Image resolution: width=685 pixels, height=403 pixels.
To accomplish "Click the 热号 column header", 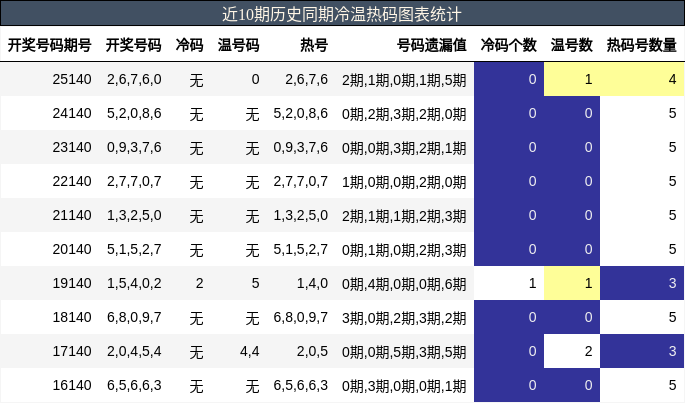I will tap(314, 45).
